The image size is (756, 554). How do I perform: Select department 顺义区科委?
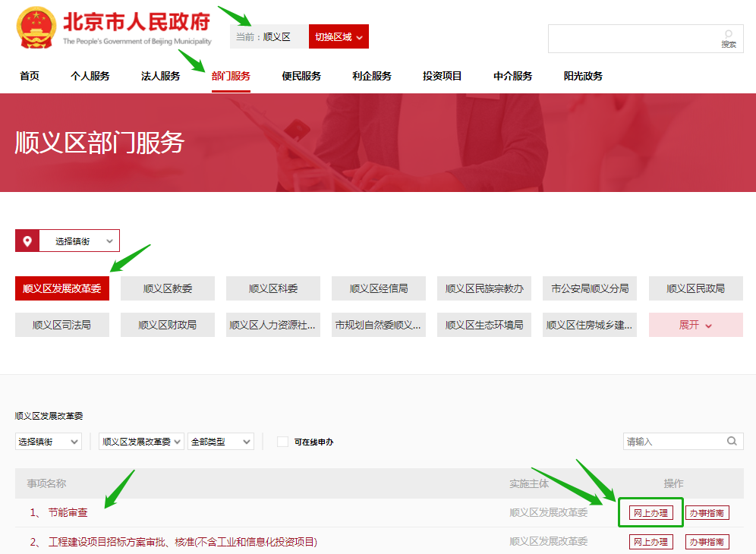[x=273, y=288]
